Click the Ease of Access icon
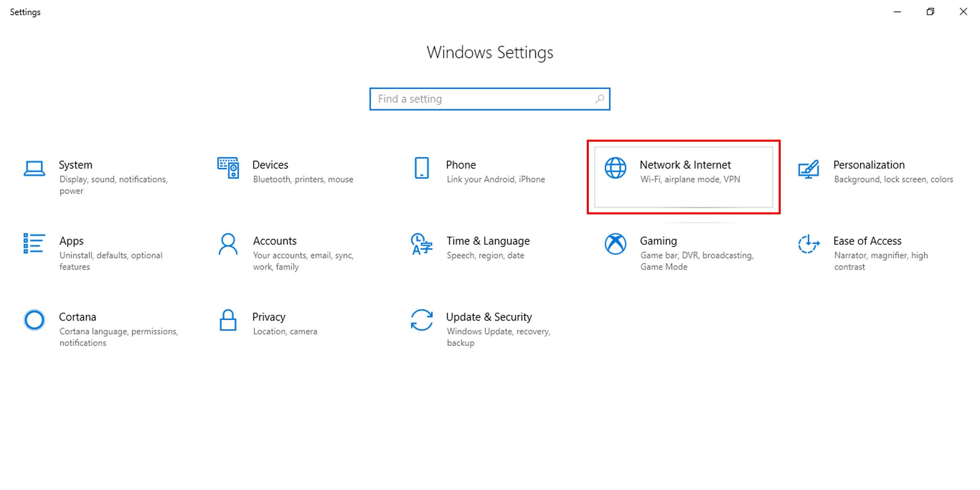Image resolution: width=980 pixels, height=490 pixels. pyautogui.click(x=808, y=244)
